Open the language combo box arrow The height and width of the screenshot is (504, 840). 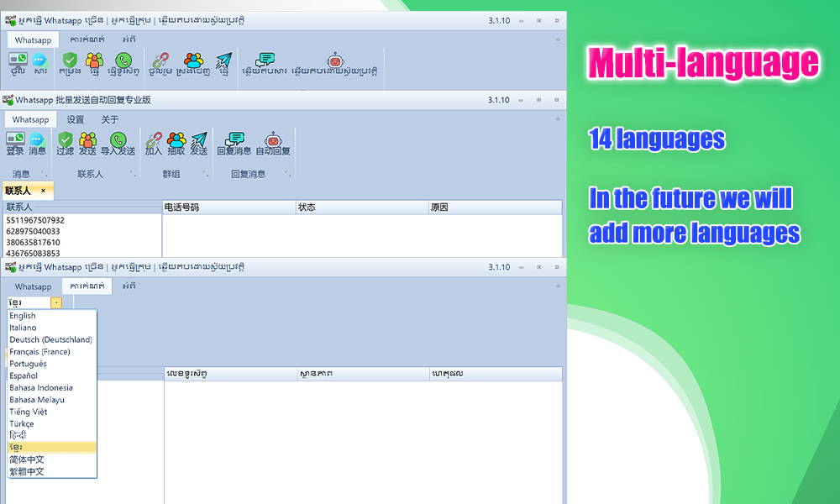click(55, 302)
